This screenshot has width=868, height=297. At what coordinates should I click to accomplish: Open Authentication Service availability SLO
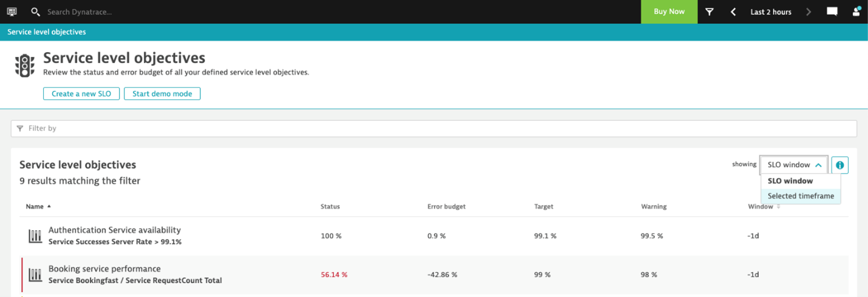115,230
